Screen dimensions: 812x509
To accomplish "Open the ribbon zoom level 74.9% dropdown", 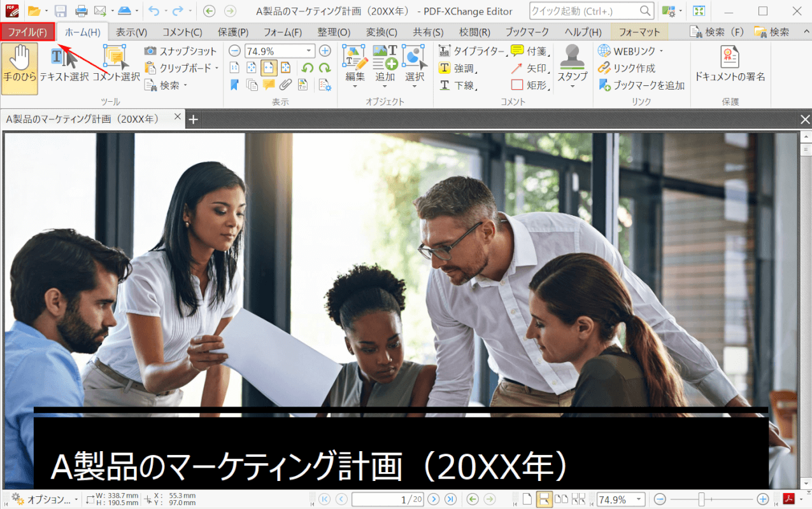I will [310, 51].
